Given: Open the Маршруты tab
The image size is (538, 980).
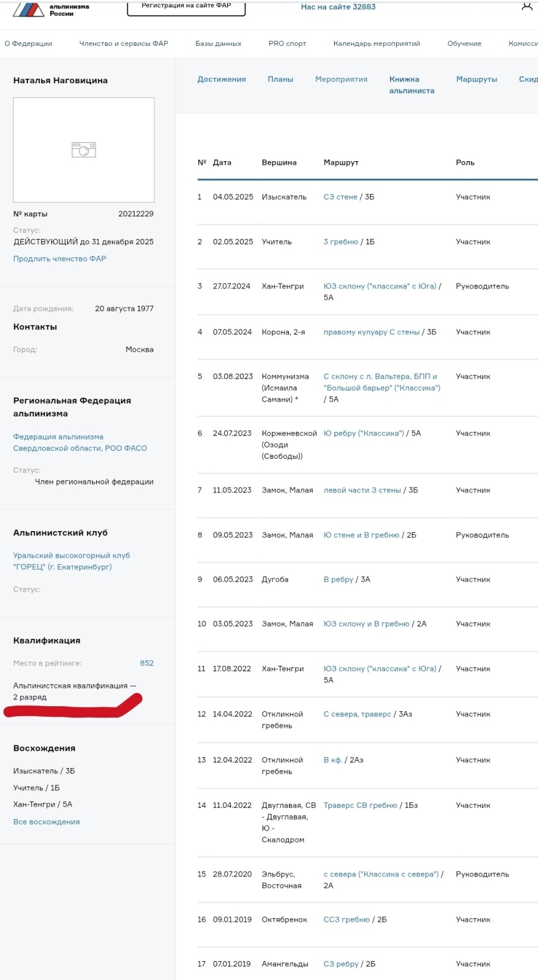Looking at the screenshot, I should 476,79.
